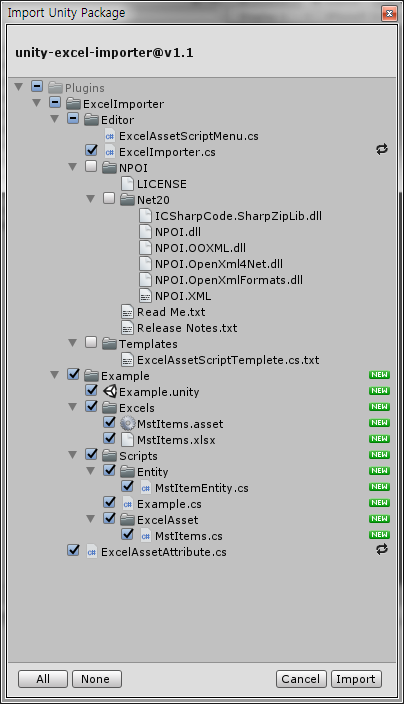Click the ExcelAssetScriptTemplete.cs.txt file icon
The height and width of the screenshot is (704, 404).
point(127,360)
